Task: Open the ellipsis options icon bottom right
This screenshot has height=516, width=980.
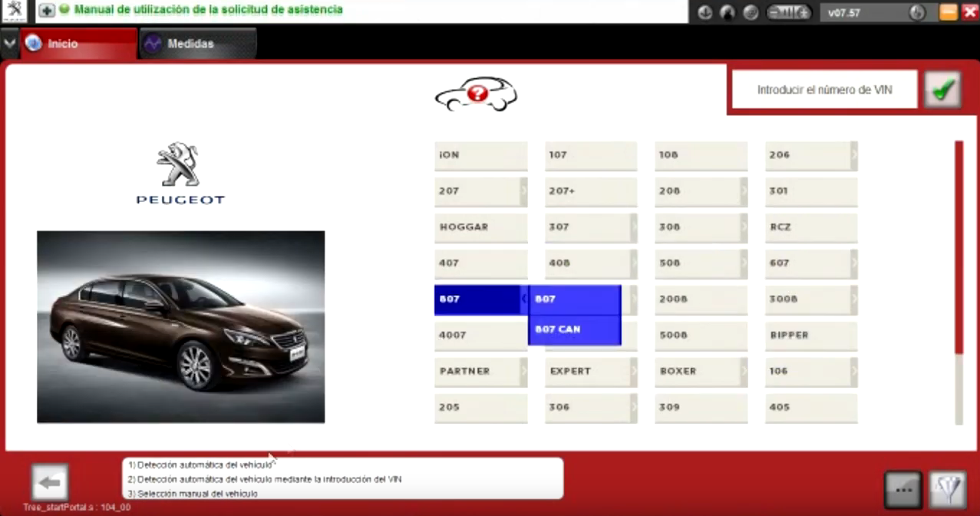Action: (x=902, y=488)
